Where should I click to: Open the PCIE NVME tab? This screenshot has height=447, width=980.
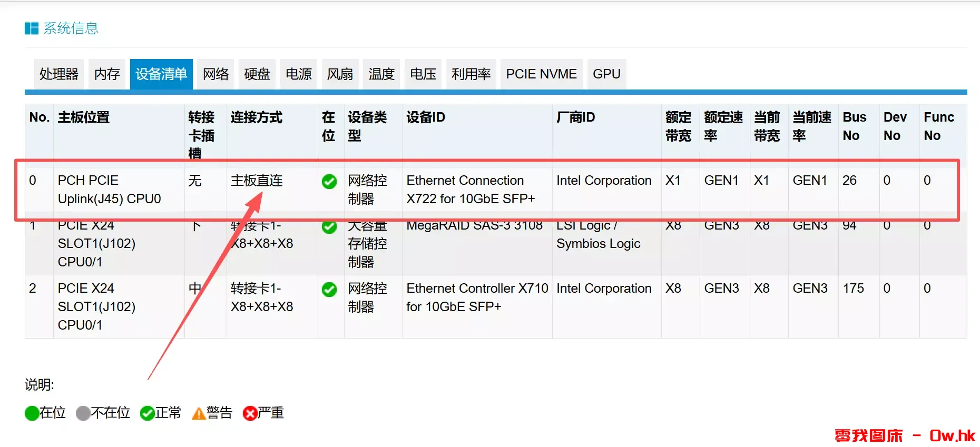pyautogui.click(x=541, y=74)
